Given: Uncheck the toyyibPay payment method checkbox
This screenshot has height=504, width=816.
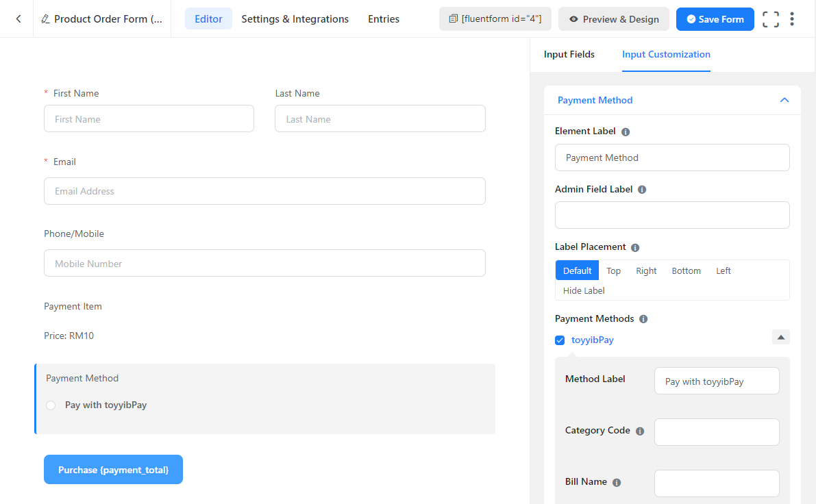Looking at the screenshot, I should (560, 340).
